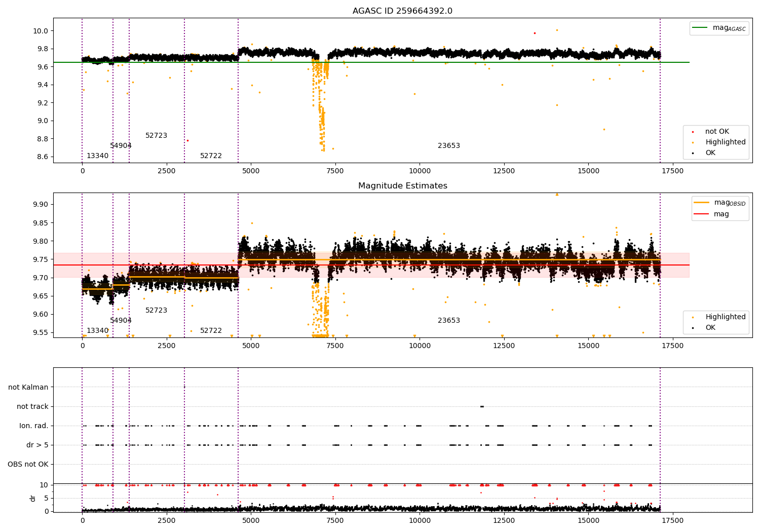Viewport: 760px width, 532px height.
Task: Select the "not OK" legend entry
Action: 717,132
